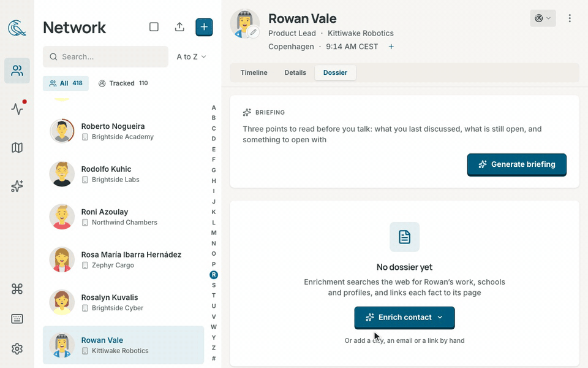Open the A to Z sort dropdown
The height and width of the screenshot is (368, 588).
191,56
